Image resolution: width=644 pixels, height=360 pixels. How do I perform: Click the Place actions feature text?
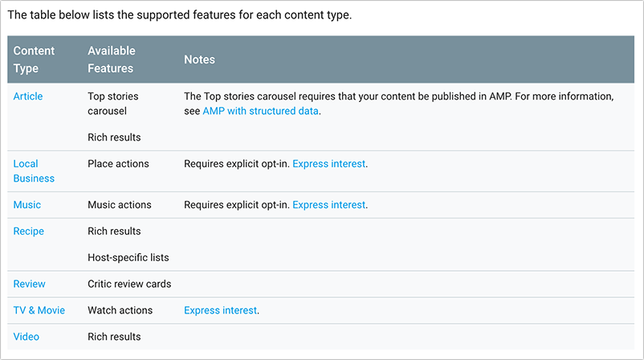(118, 164)
